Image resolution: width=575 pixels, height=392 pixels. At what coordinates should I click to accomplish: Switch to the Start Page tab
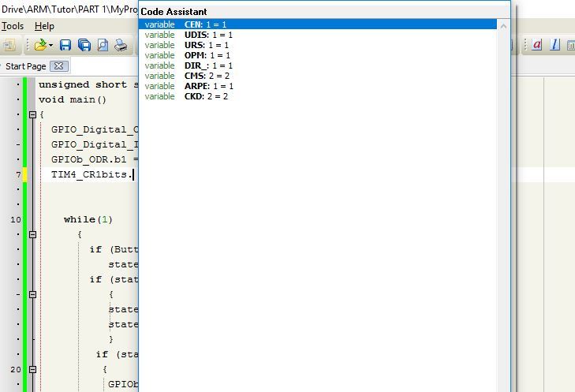26,66
